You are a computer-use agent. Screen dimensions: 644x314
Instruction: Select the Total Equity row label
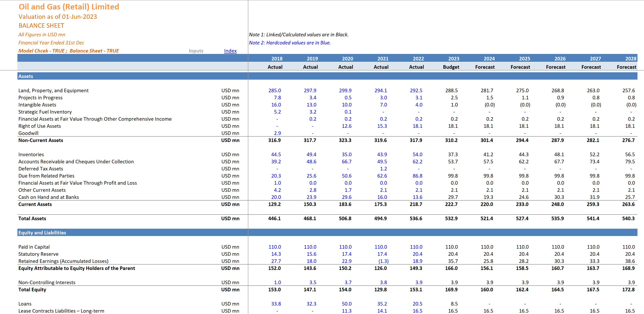pyautogui.click(x=32, y=290)
